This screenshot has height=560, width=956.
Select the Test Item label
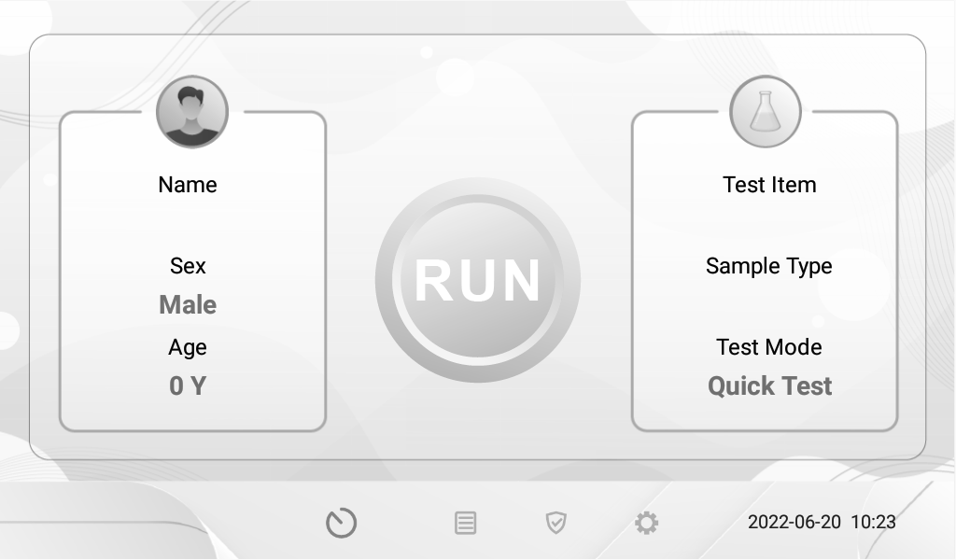click(x=769, y=185)
